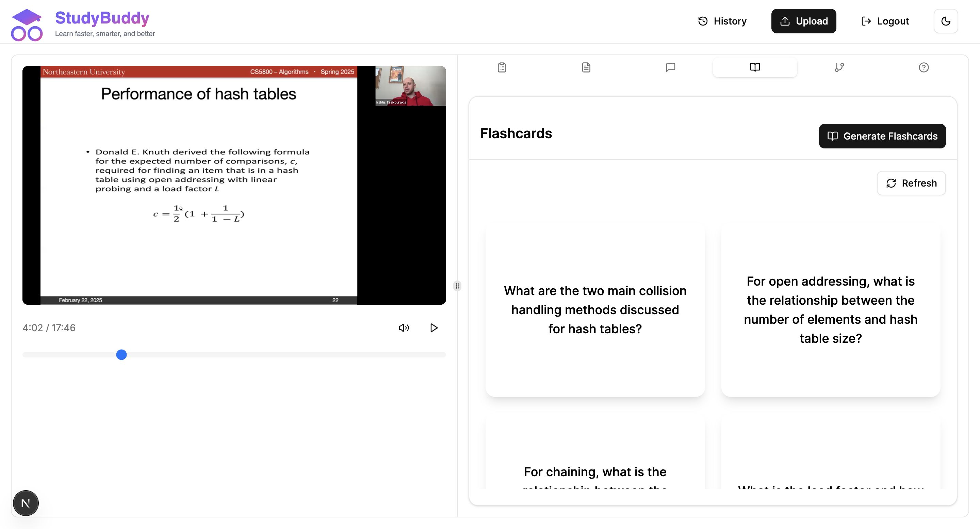Screen dimensions: 980x529
Task: Open the document transcript tab icon
Action: pyautogui.click(x=586, y=67)
